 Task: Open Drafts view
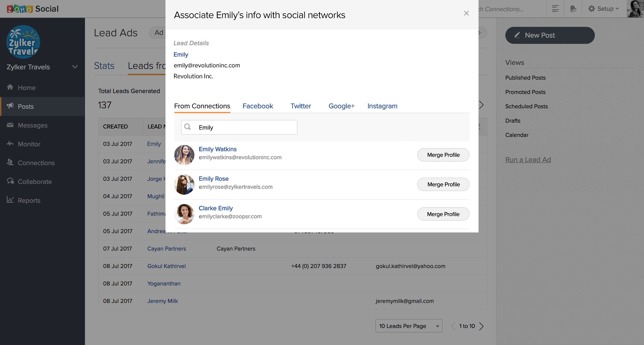coord(513,121)
